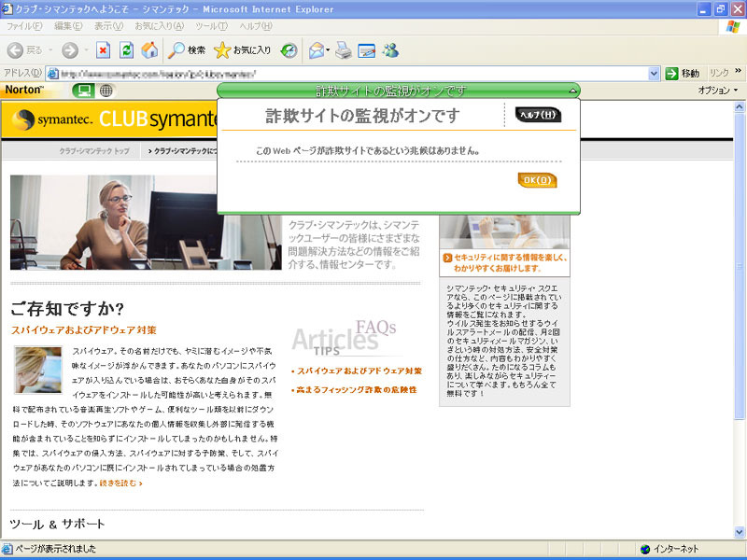Open Search pane (検索) magnifier icon

pyautogui.click(x=176, y=50)
